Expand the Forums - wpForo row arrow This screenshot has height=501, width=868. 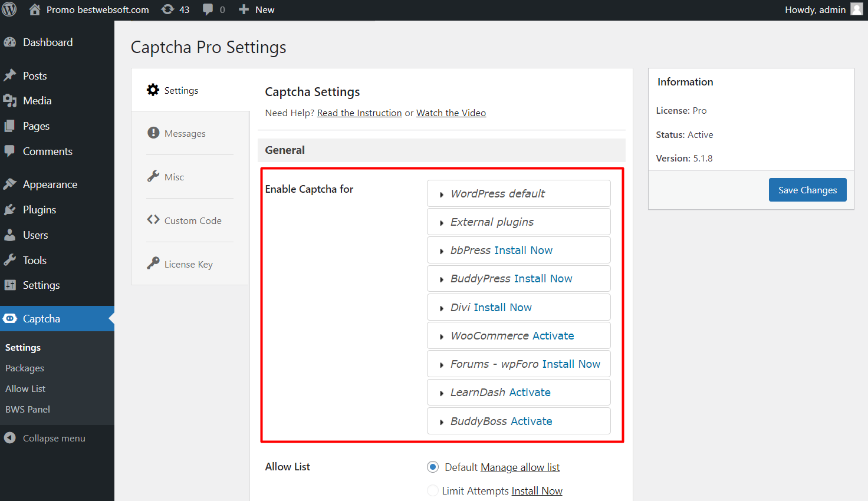(442, 365)
